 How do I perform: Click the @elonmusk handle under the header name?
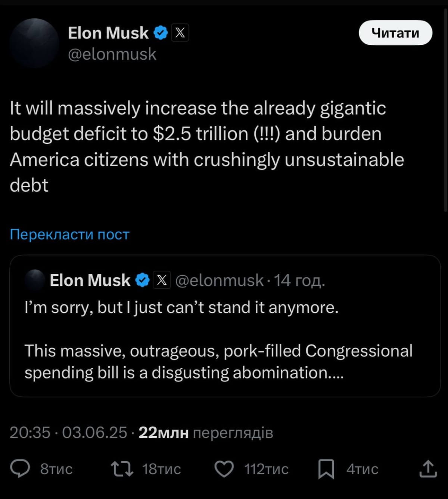coord(112,54)
